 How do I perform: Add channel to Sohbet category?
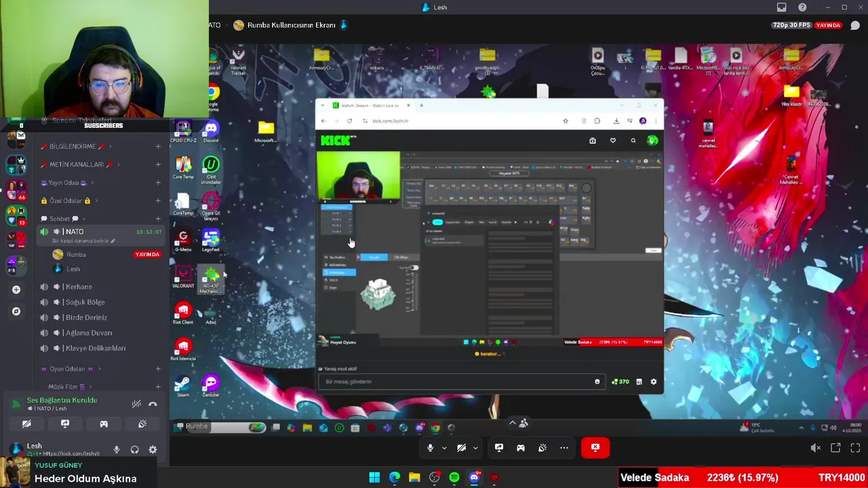point(158,219)
